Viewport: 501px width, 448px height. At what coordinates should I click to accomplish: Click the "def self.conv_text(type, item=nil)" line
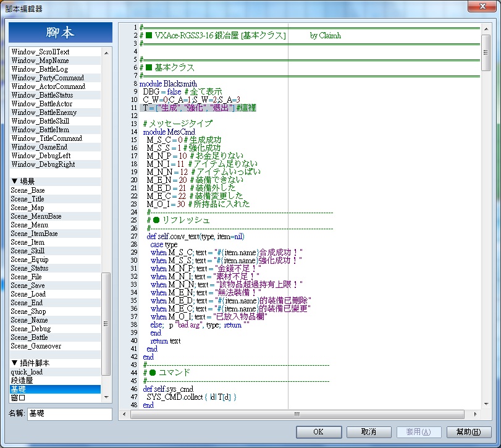pos(196,237)
